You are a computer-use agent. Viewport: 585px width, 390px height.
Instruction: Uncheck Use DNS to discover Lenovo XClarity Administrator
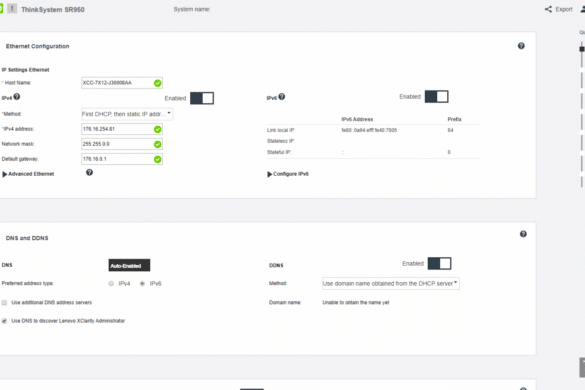tap(4, 321)
